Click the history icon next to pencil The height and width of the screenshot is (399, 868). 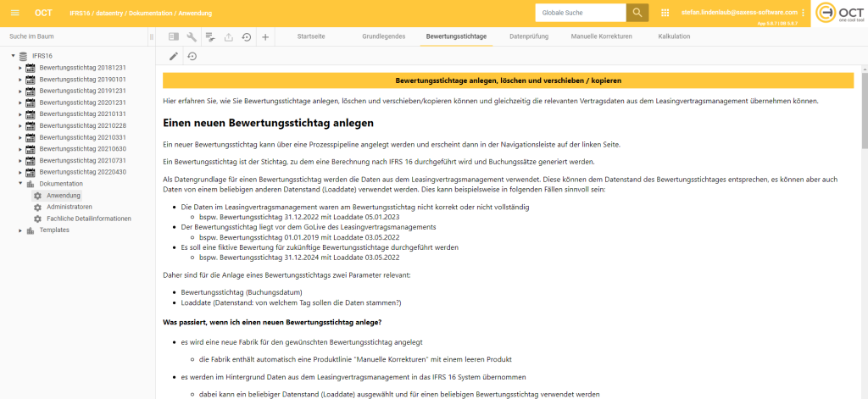pos(192,56)
